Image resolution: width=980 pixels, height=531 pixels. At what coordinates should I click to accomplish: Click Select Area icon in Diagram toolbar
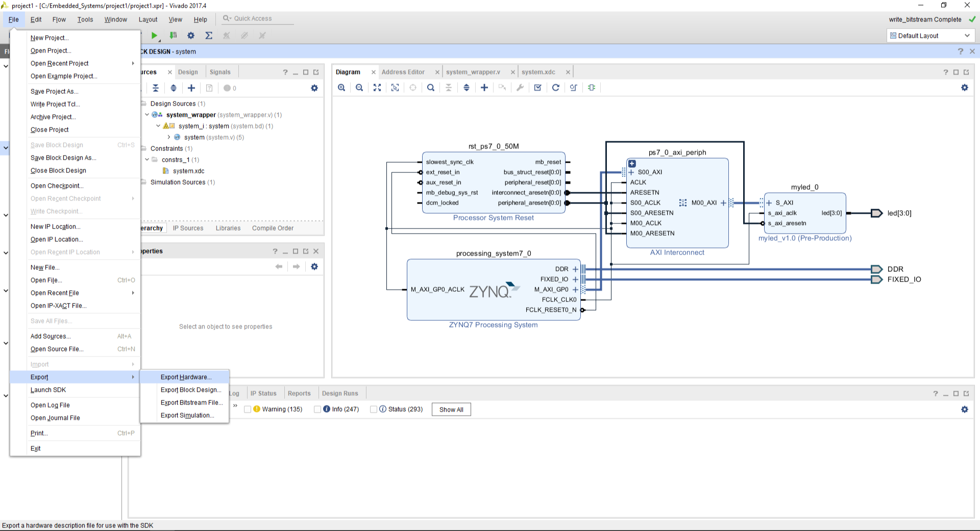(x=395, y=88)
